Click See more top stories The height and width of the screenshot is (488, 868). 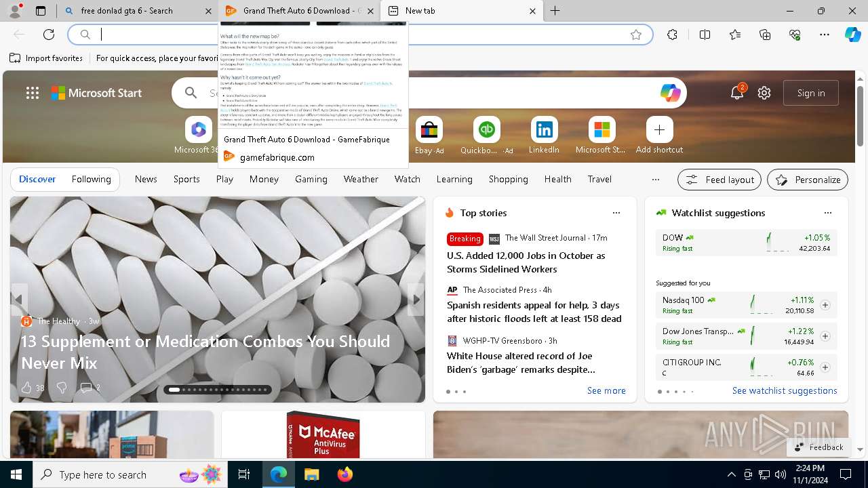pos(606,391)
